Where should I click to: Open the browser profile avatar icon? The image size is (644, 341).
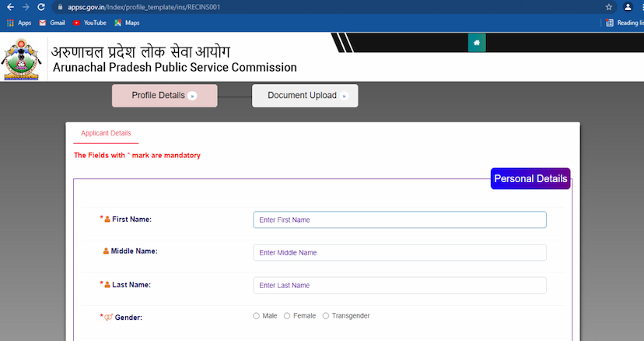[x=628, y=7]
